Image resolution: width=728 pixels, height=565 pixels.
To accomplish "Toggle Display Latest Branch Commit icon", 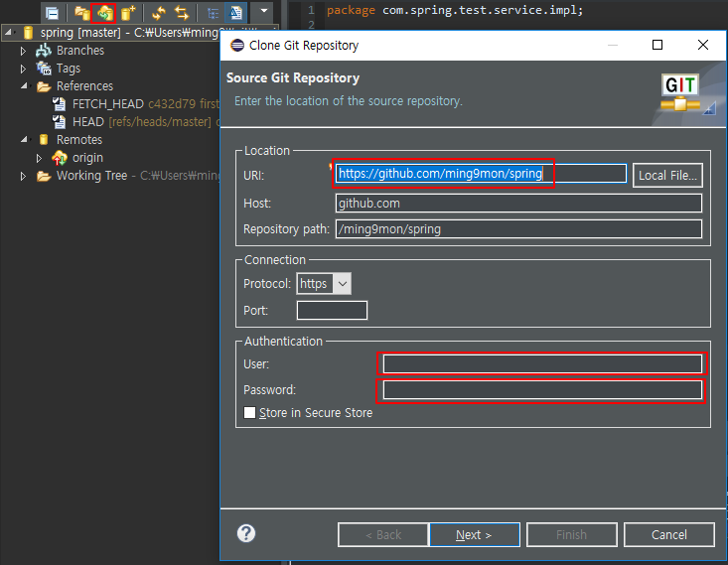I will pyautogui.click(x=235, y=13).
